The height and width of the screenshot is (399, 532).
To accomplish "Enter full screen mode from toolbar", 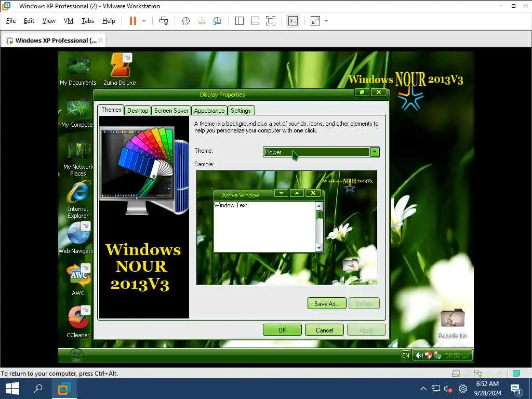I will coord(270,21).
